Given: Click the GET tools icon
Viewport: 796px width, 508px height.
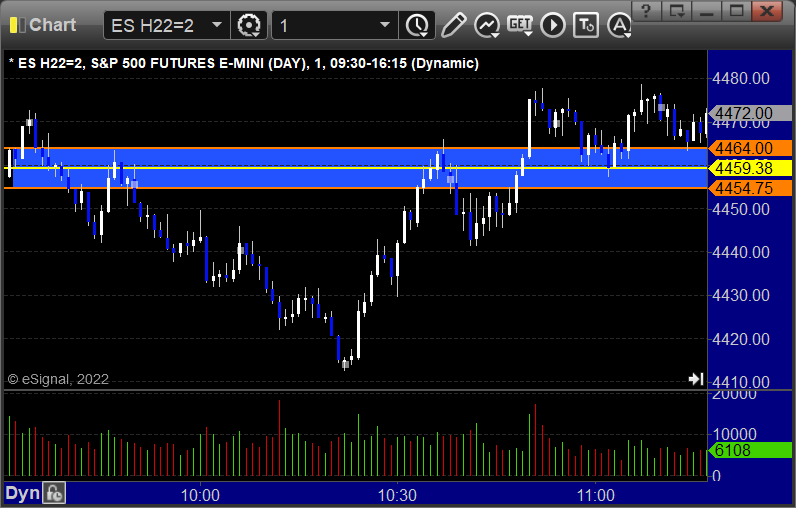Looking at the screenshot, I should (x=520, y=25).
